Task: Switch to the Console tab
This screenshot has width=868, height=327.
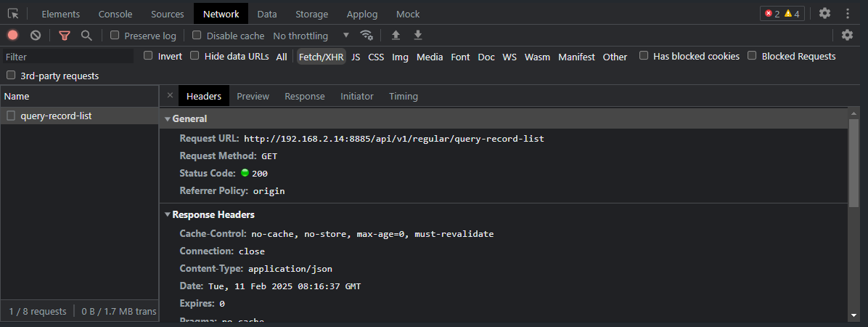Action: (x=115, y=14)
